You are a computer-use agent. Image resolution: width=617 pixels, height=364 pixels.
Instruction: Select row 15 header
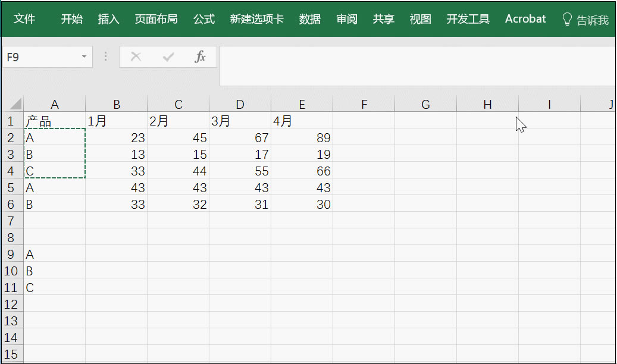pos(11,354)
